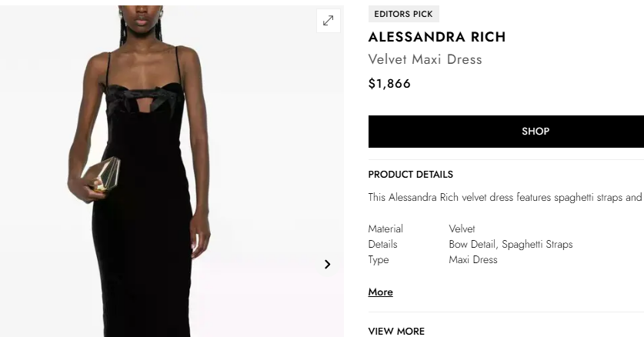Click the Maxi Dress type value
The image size is (644, 337).
point(472,260)
